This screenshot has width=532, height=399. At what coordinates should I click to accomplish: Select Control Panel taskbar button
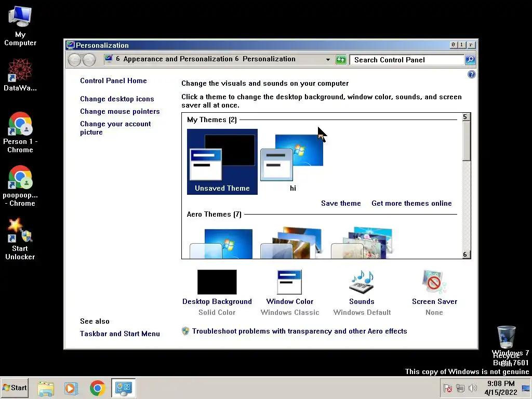point(124,388)
